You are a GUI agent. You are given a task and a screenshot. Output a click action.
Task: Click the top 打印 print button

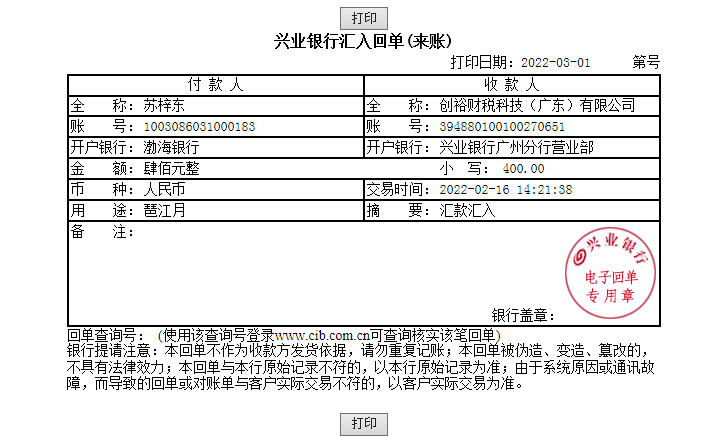pos(364,18)
